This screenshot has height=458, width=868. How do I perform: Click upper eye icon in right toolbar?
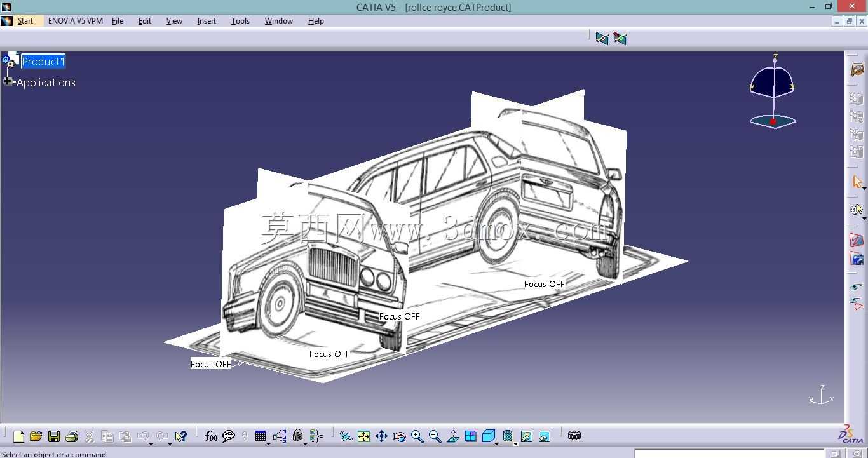(857, 287)
